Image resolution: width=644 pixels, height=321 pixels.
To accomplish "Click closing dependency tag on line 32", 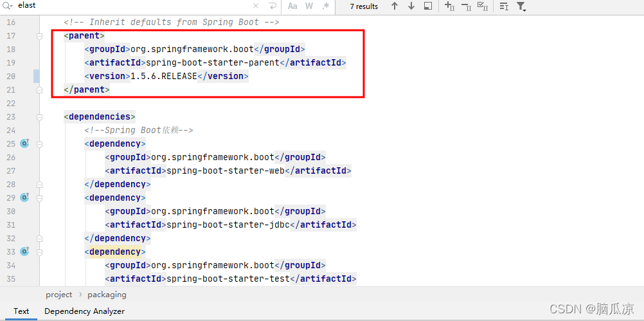I will [x=118, y=239].
